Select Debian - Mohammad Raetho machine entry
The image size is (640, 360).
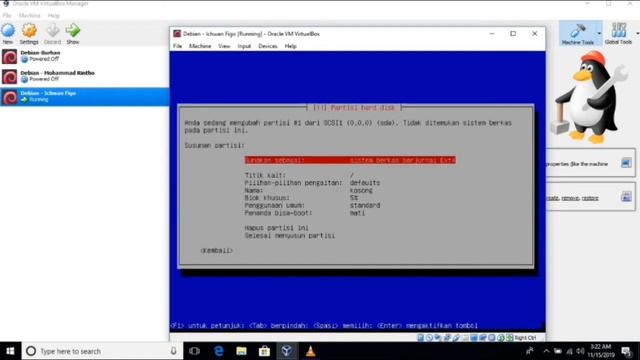tap(84, 76)
